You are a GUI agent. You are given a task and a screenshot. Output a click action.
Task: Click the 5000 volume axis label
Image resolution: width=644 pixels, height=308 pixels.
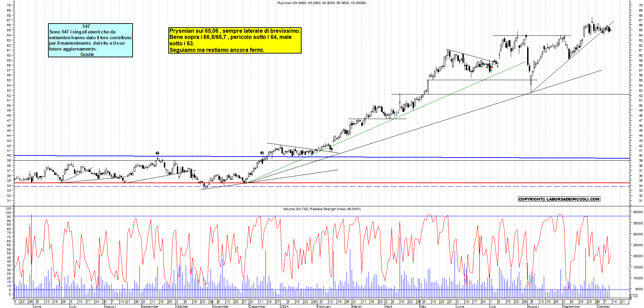(639, 289)
